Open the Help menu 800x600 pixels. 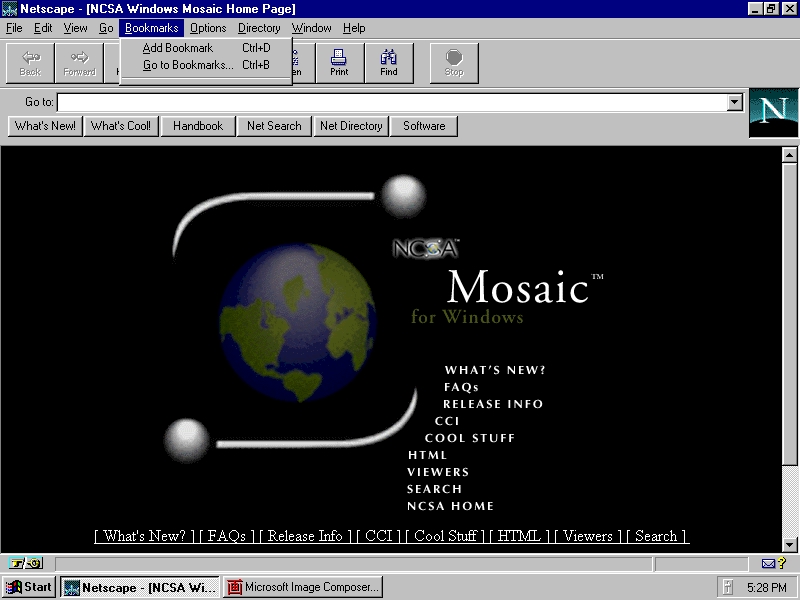(354, 28)
